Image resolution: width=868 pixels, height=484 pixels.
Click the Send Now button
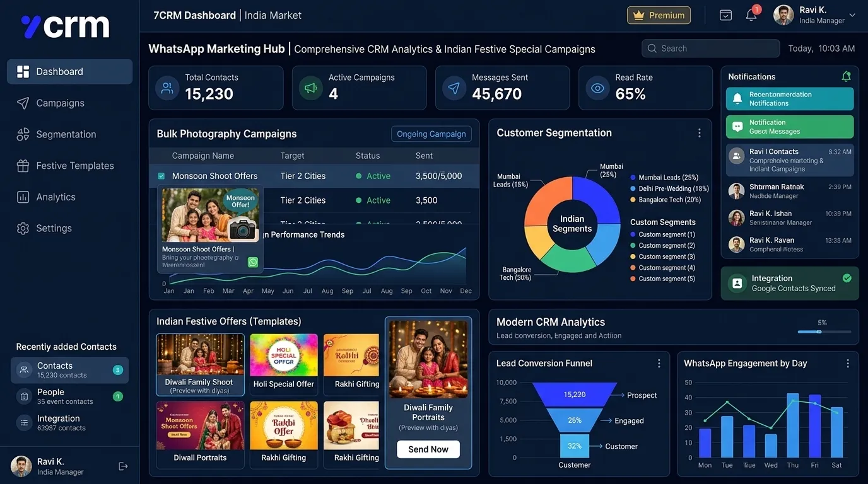(428, 449)
